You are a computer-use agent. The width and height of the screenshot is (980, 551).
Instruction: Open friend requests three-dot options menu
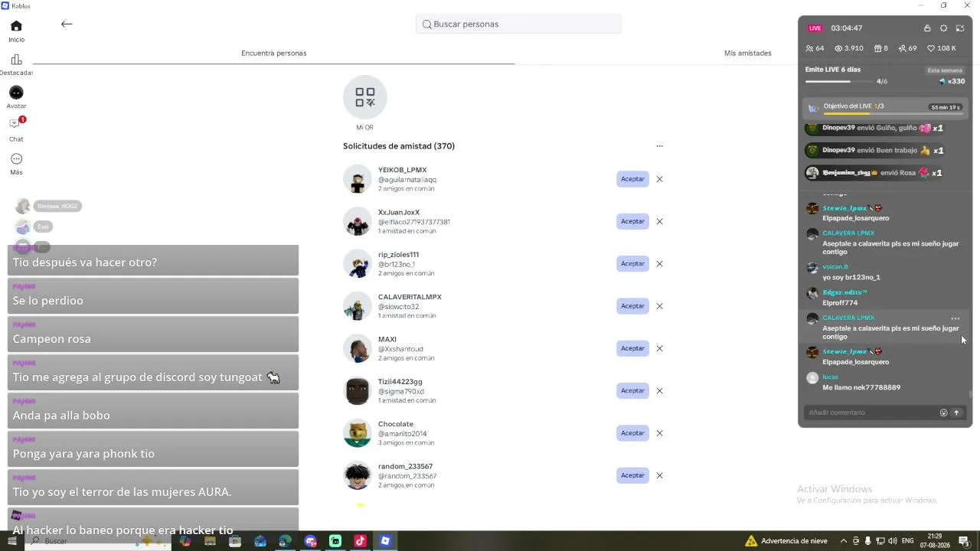click(x=659, y=146)
